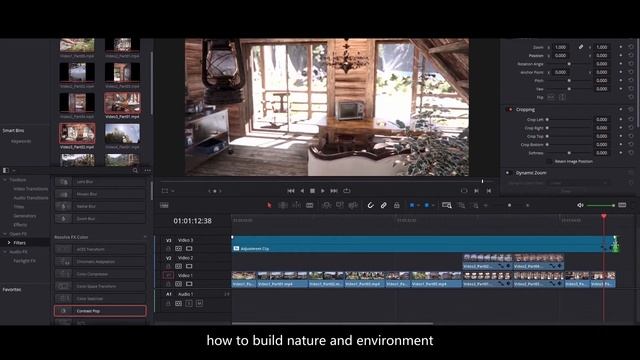Select the Lens Blur effect

(x=100, y=182)
